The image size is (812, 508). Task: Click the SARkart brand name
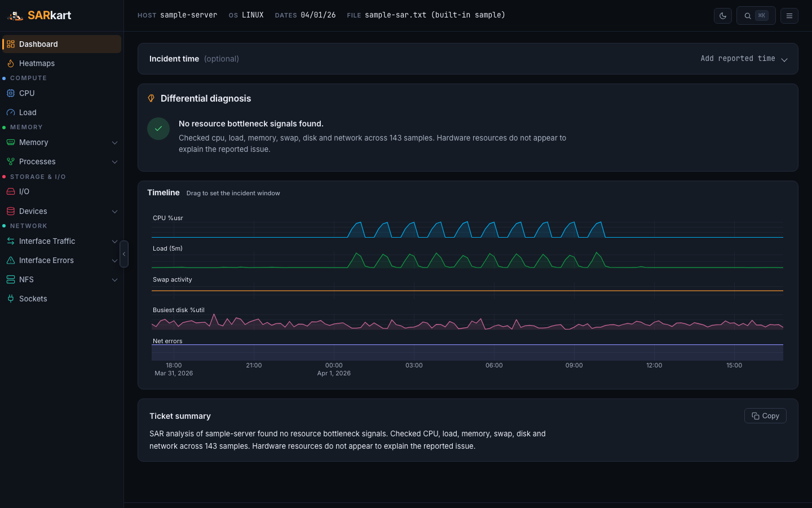(x=49, y=15)
